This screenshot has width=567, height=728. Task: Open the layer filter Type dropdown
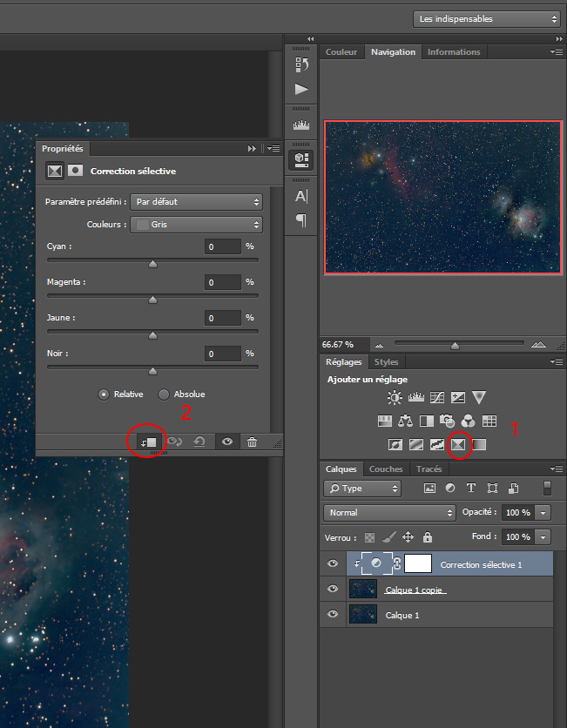coord(362,489)
